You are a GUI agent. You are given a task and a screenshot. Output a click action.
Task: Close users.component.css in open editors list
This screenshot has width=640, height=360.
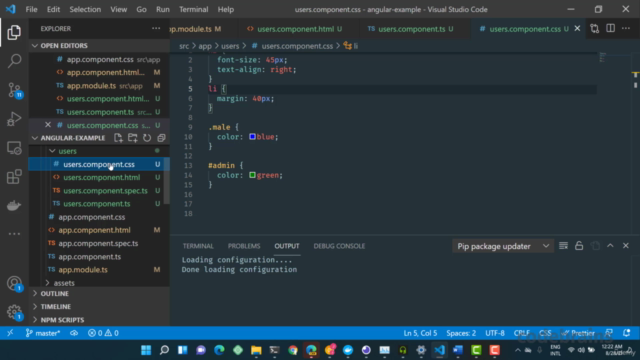(x=48, y=125)
